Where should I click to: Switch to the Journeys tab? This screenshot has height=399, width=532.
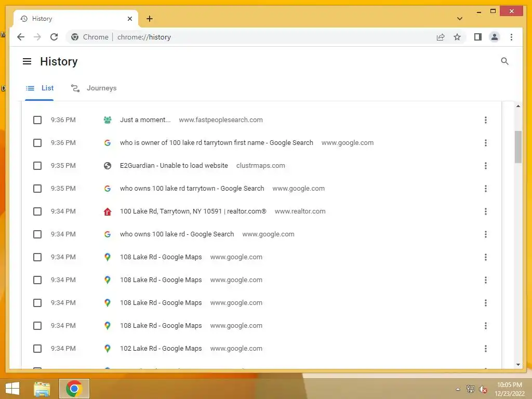click(x=94, y=88)
